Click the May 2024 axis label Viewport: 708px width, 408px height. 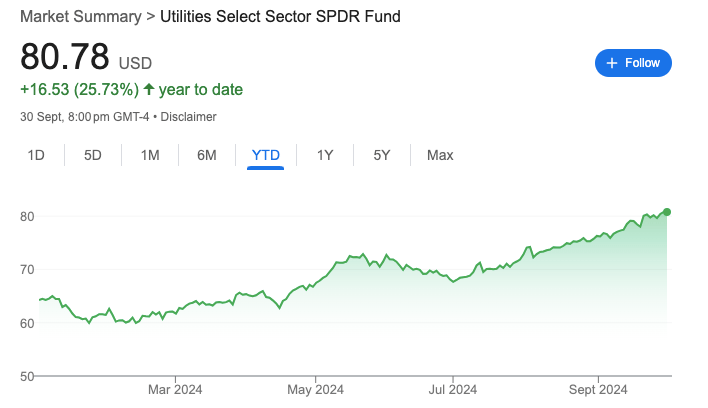(x=314, y=388)
